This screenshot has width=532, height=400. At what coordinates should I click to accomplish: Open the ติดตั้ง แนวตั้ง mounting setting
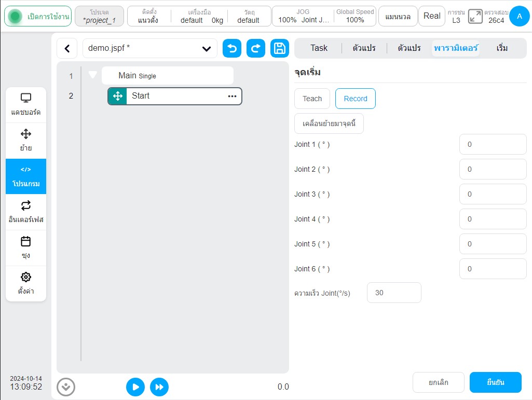pos(148,16)
